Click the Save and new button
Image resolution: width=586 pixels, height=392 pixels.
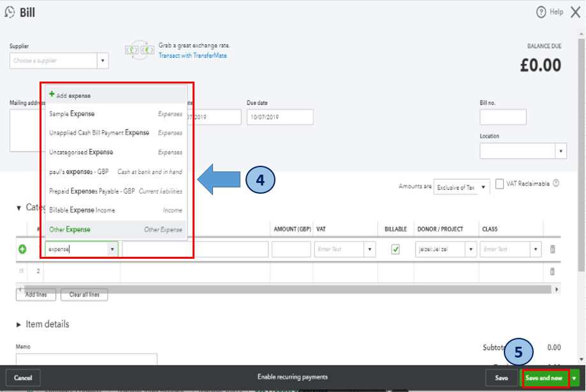(544, 378)
